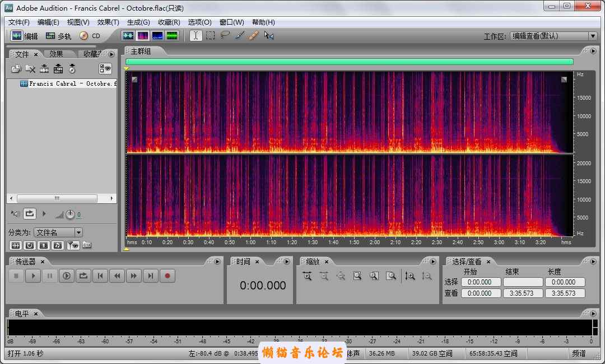Screen dimensions: 605x364
Task: Click the Zoom In Vertically icon
Action: point(409,276)
